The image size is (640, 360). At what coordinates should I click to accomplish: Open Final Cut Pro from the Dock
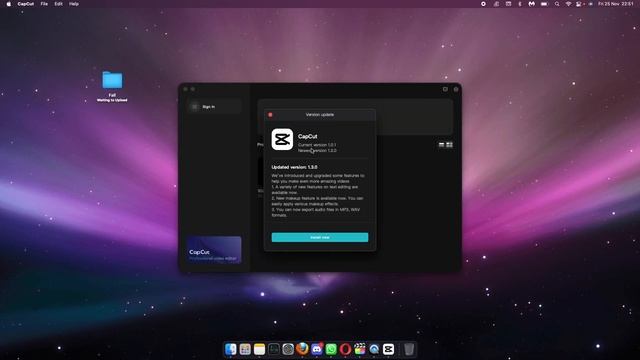(x=360, y=349)
